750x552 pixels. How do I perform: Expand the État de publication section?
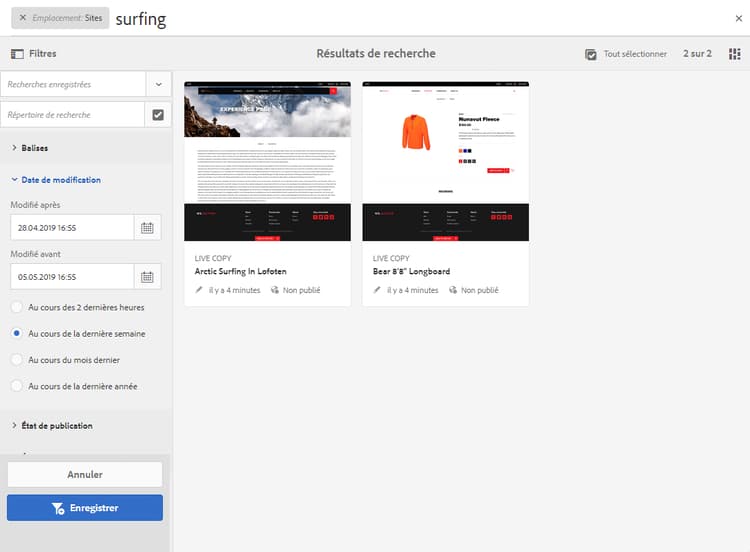[x=52, y=426]
